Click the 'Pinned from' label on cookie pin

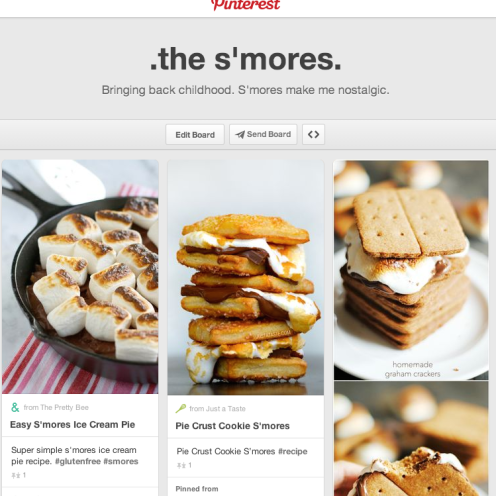point(197,489)
